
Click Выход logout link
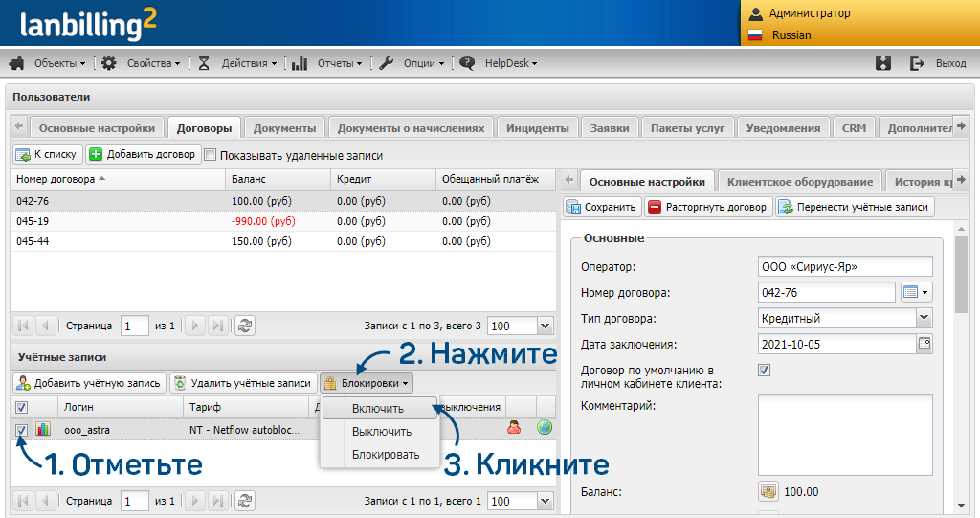coord(950,63)
